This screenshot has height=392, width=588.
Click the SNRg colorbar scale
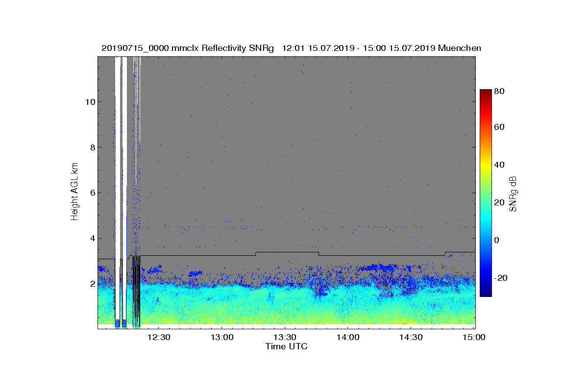tap(486, 193)
